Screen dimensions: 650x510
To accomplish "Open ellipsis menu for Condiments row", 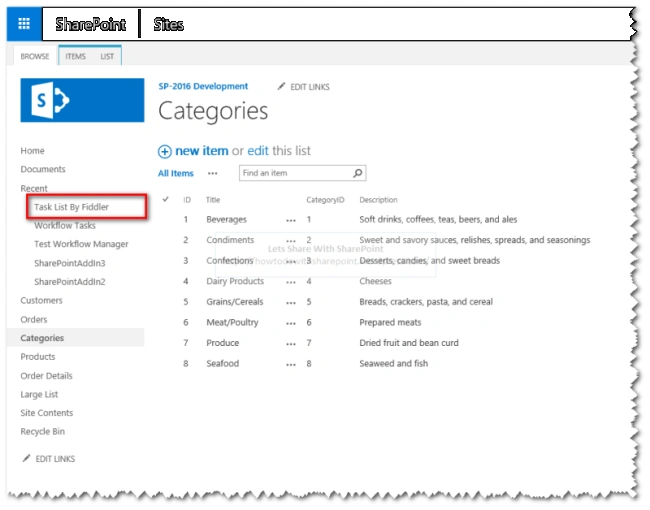I will coord(291,241).
